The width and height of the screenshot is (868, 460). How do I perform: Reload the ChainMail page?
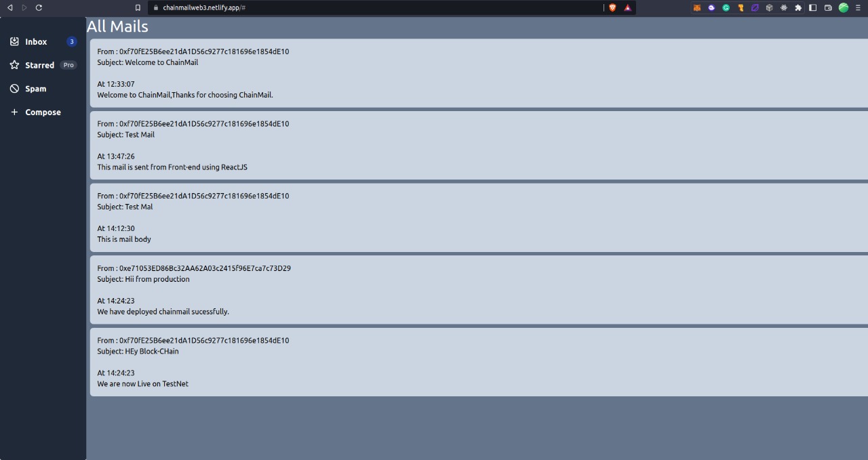click(39, 7)
